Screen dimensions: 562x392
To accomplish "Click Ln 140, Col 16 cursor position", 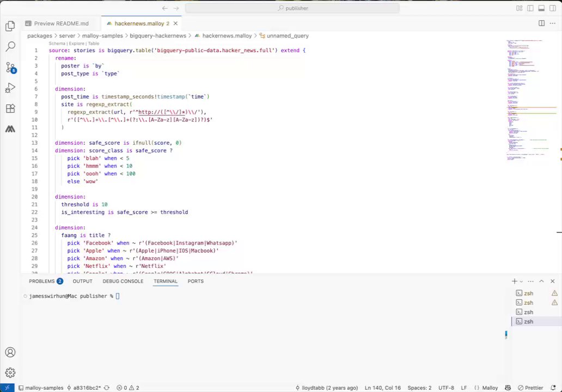I will pos(383,388).
